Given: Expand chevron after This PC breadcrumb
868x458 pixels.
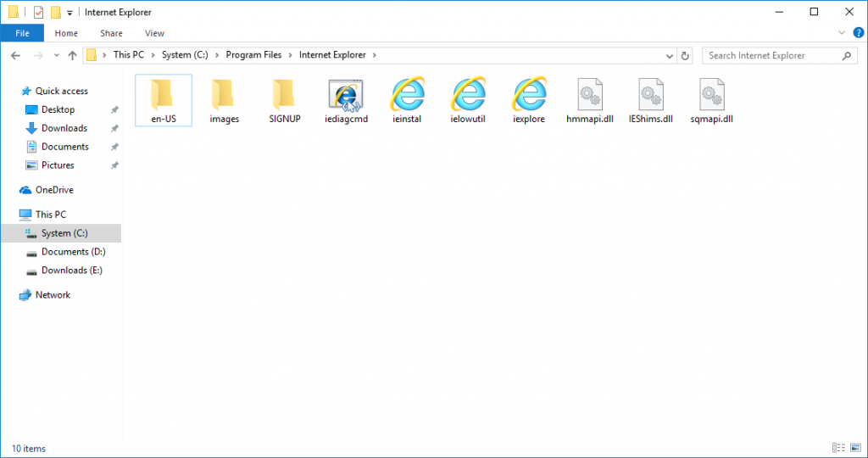Looking at the screenshot, I should 153,55.
